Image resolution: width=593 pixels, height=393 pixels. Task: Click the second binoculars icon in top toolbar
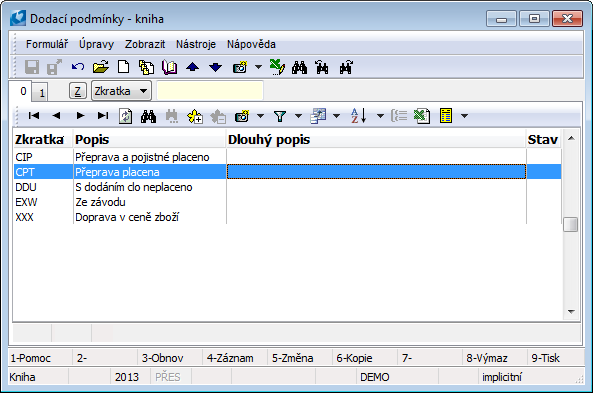point(322,67)
